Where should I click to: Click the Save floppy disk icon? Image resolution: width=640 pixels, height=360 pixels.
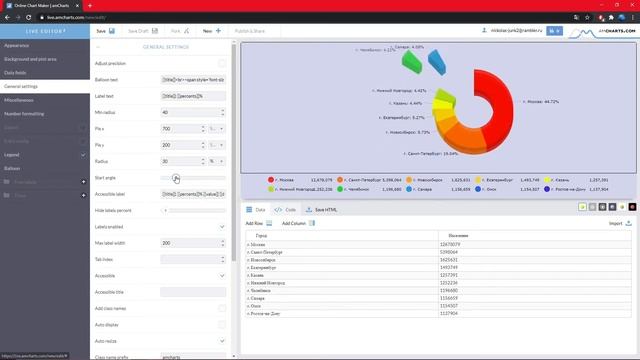point(112,31)
